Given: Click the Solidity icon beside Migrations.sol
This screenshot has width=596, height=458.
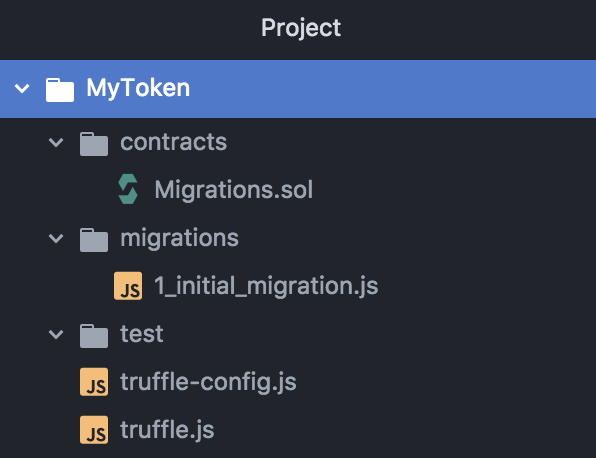Looking at the screenshot, I should coord(128,189).
